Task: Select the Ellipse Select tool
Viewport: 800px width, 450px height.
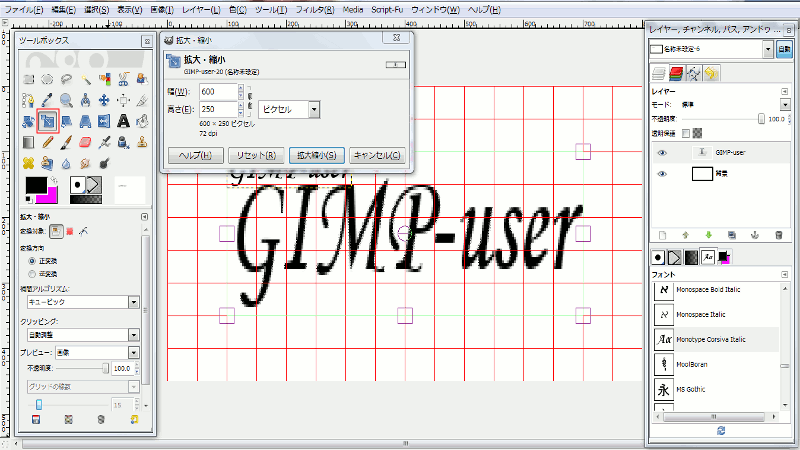Action: coord(47,79)
